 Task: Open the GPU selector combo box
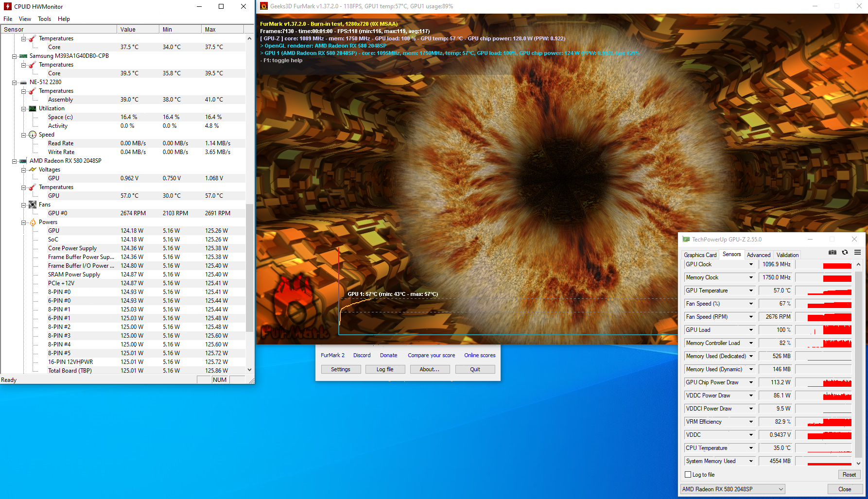733,489
